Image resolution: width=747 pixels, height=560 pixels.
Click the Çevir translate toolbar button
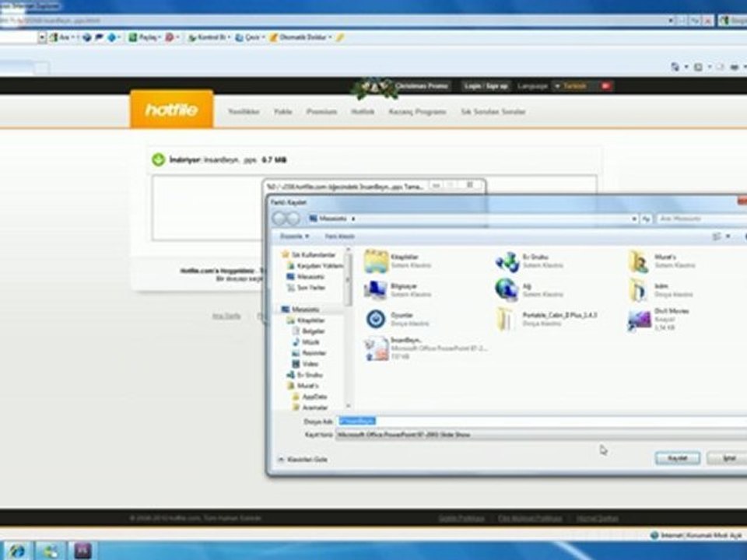click(249, 37)
